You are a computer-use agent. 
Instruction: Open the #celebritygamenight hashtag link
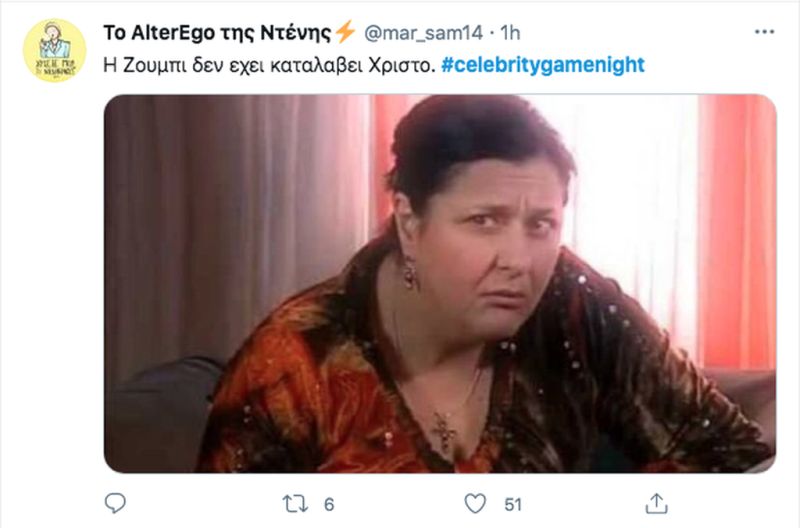543,65
